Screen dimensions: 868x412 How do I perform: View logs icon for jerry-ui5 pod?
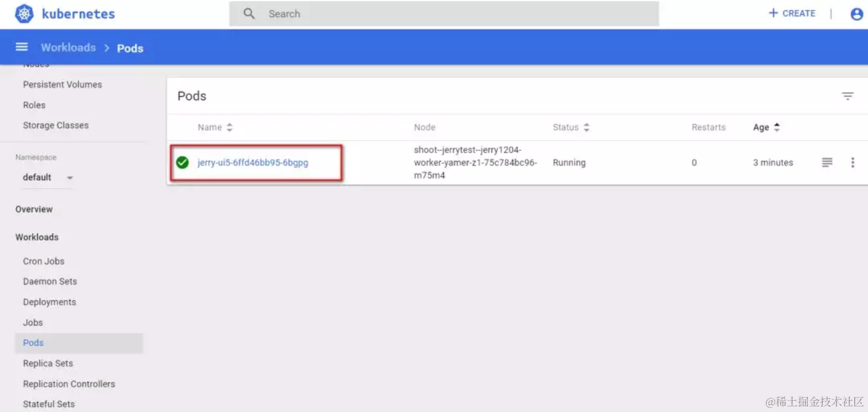827,162
